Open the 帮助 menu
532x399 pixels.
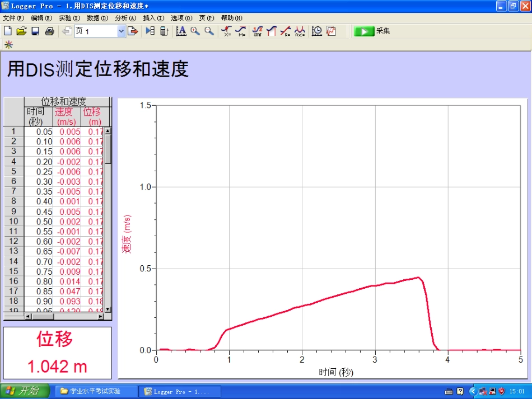tap(232, 18)
